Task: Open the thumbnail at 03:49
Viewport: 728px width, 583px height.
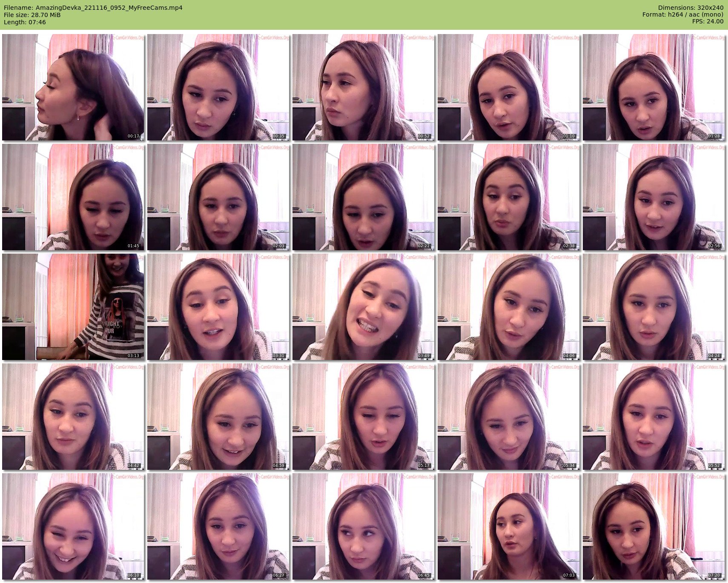Action: coord(364,307)
